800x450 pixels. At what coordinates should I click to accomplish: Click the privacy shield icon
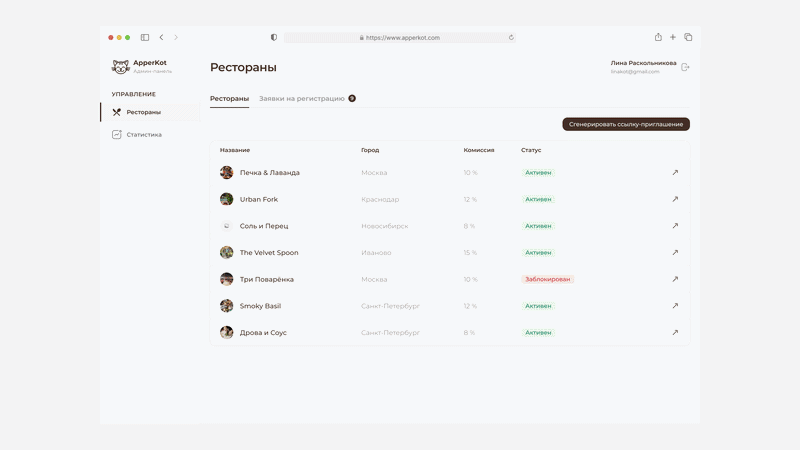click(x=274, y=37)
